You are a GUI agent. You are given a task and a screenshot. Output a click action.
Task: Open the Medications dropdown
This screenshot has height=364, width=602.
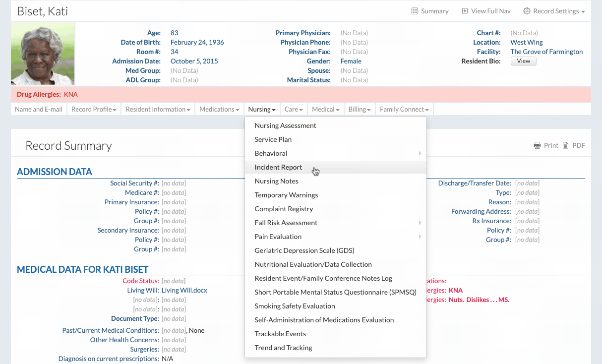point(219,109)
